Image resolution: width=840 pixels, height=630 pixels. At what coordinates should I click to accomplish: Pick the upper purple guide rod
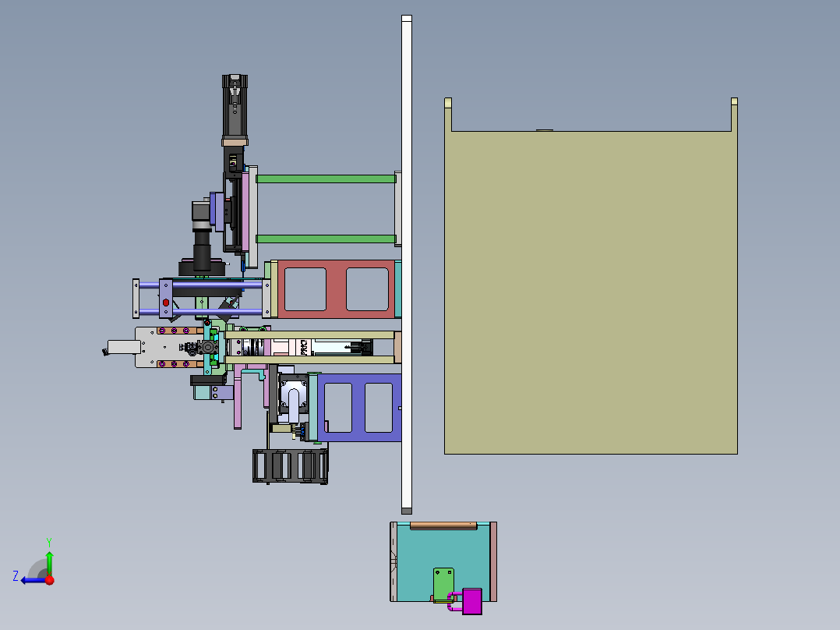pyautogui.click(x=201, y=285)
